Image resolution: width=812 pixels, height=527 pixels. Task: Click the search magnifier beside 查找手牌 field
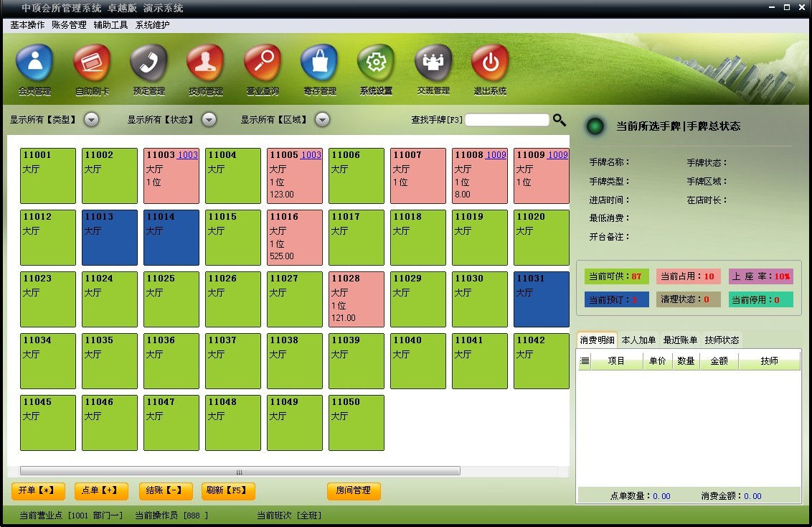click(x=560, y=121)
